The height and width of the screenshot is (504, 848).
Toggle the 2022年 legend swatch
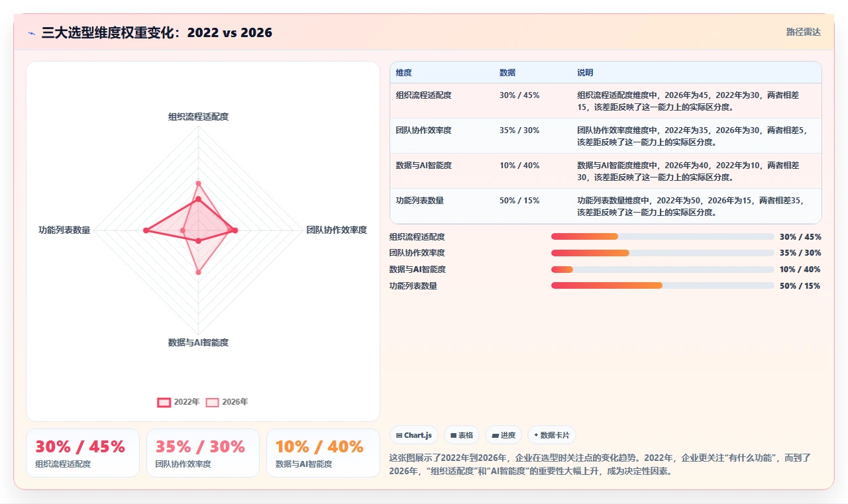pyautogui.click(x=164, y=402)
